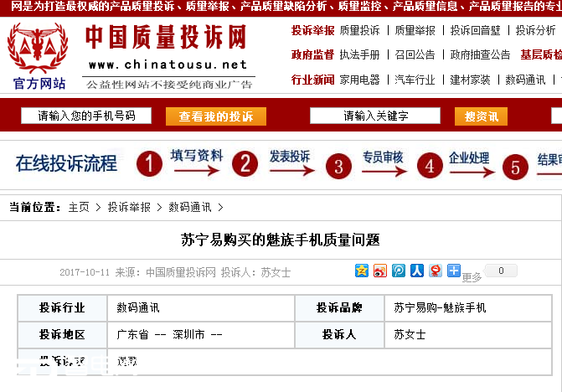Click the 投诉举报 red header label
This screenshot has height=392, width=562.
tap(313, 31)
